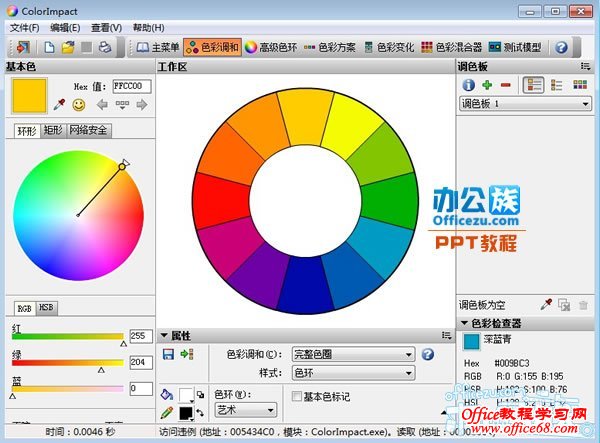600x443 pixels.
Task: Click the Hex value FFCC00 field
Action: 132,86
